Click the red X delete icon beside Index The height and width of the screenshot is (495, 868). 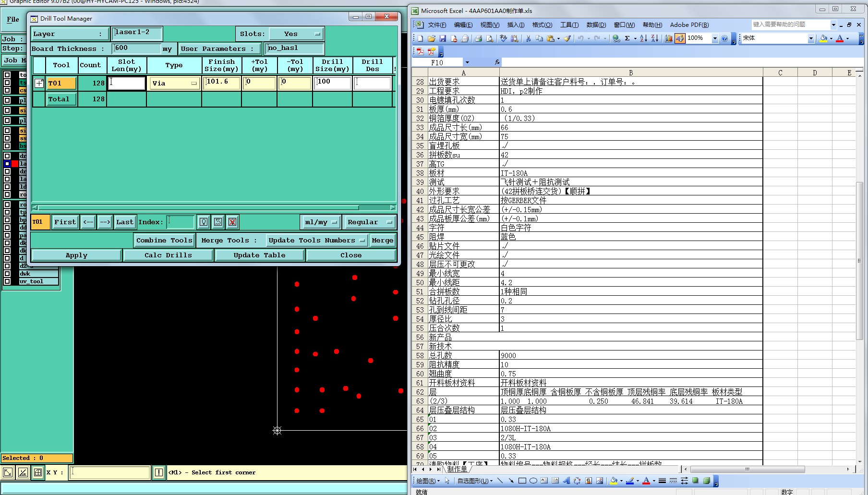[232, 222]
